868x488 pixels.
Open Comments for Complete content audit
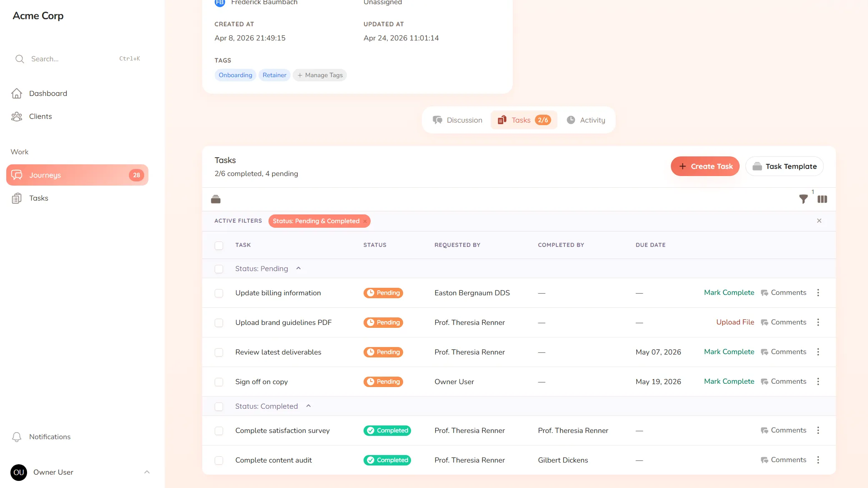pyautogui.click(x=783, y=460)
